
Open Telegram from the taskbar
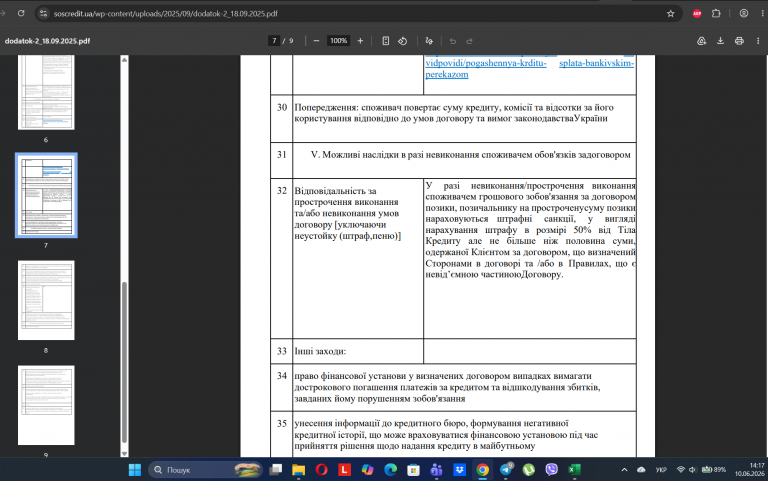point(506,470)
